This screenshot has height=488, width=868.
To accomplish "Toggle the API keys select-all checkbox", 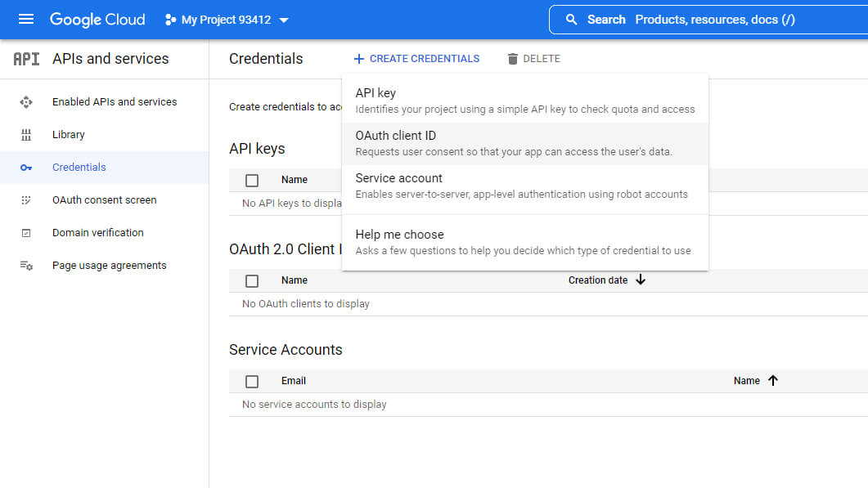I will [252, 180].
